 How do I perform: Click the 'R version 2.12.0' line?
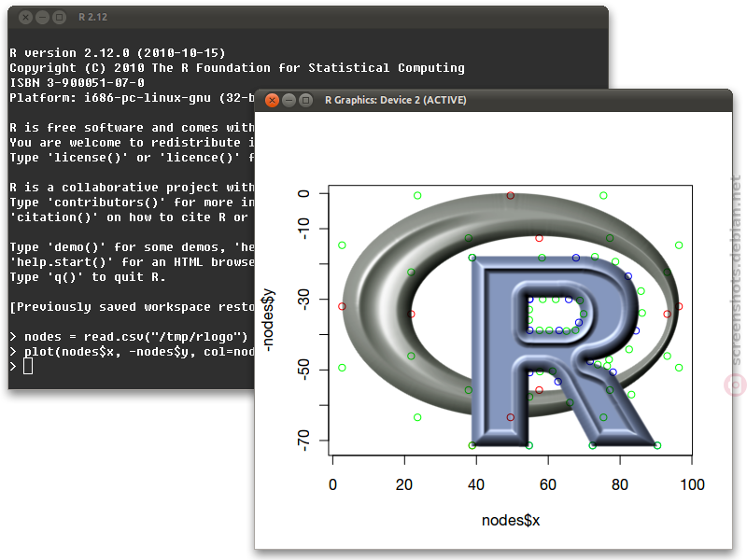click(118, 53)
